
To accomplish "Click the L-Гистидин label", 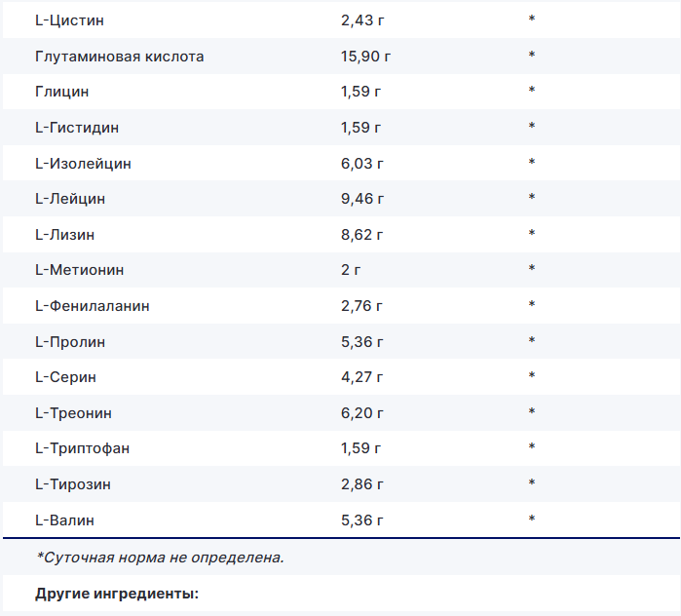I will (x=77, y=128).
